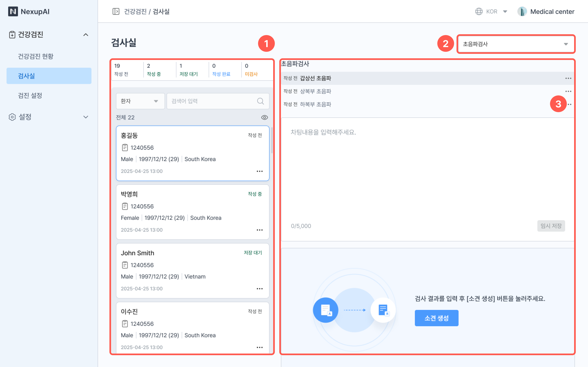Screen dimensions: 588x367
Task: Click the sidebar collapse panel icon
Action: (x=116, y=11)
